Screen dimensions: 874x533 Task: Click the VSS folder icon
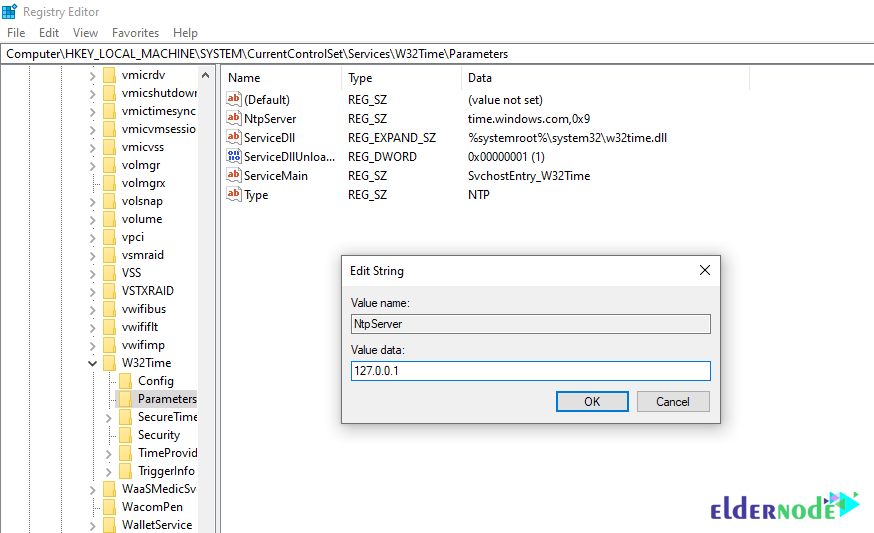[x=110, y=273]
